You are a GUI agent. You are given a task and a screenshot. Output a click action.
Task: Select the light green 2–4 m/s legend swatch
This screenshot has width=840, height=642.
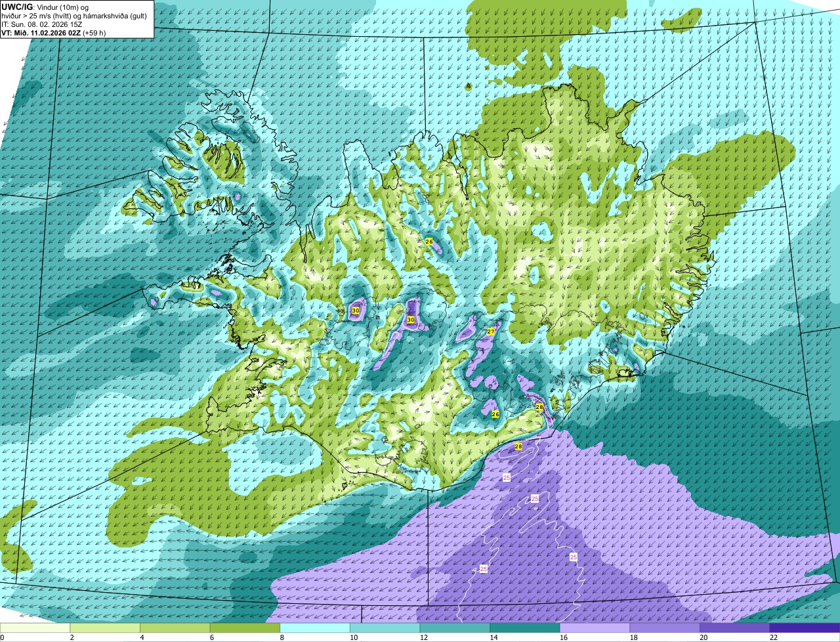coord(105,628)
